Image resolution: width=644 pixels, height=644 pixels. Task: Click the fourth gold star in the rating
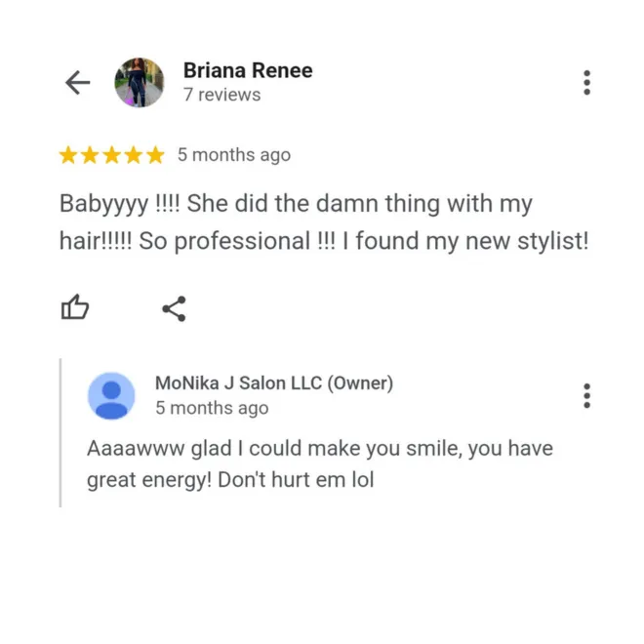click(x=134, y=155)
